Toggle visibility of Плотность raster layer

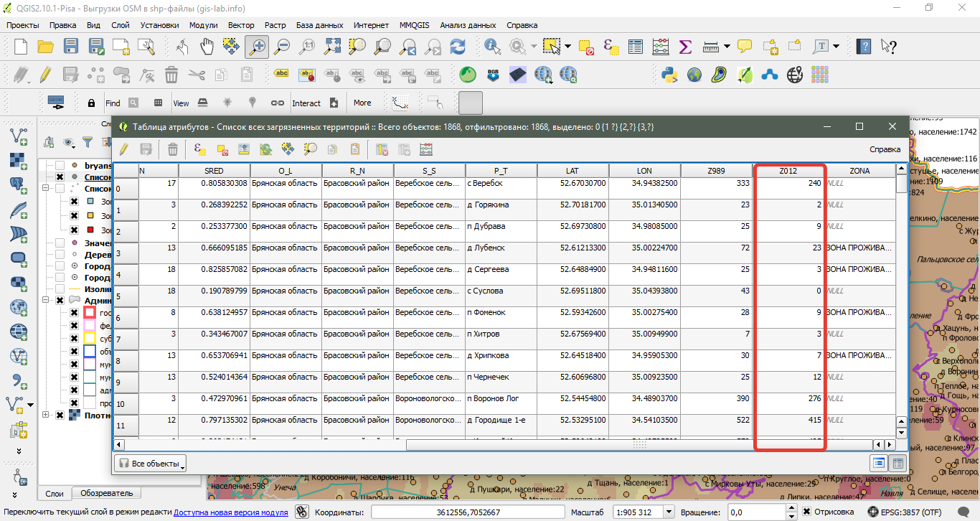[x=60, y=414]
